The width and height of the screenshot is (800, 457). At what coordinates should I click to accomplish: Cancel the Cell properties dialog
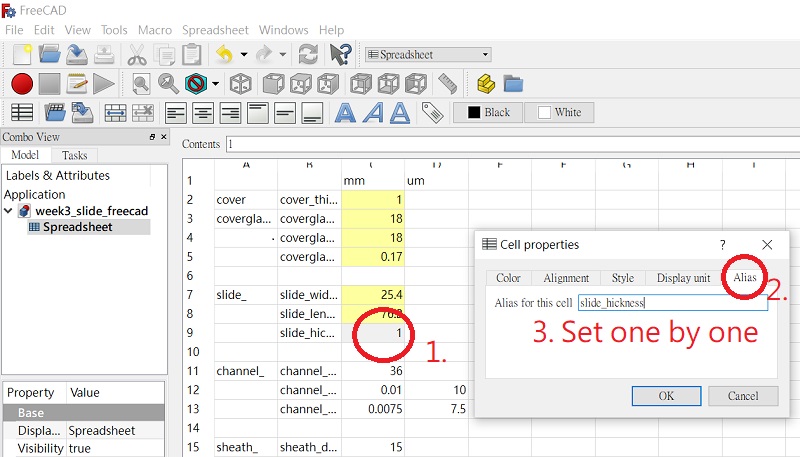743,396
